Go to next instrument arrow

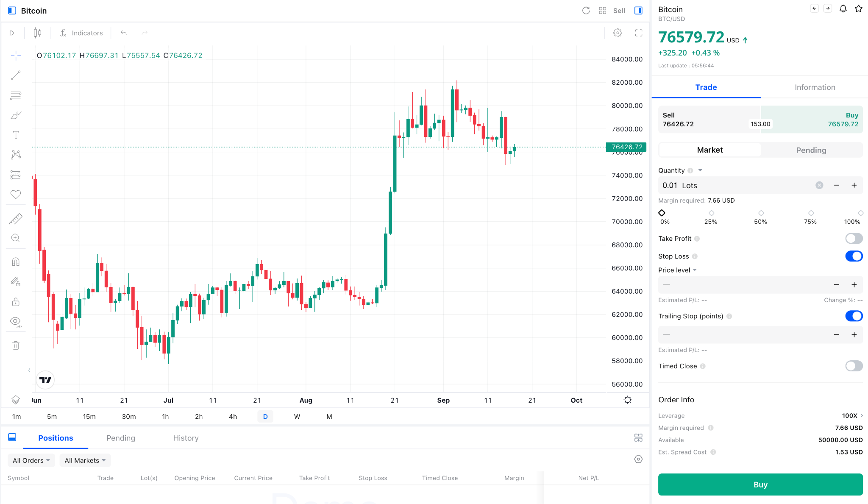[x=828, y=8]
